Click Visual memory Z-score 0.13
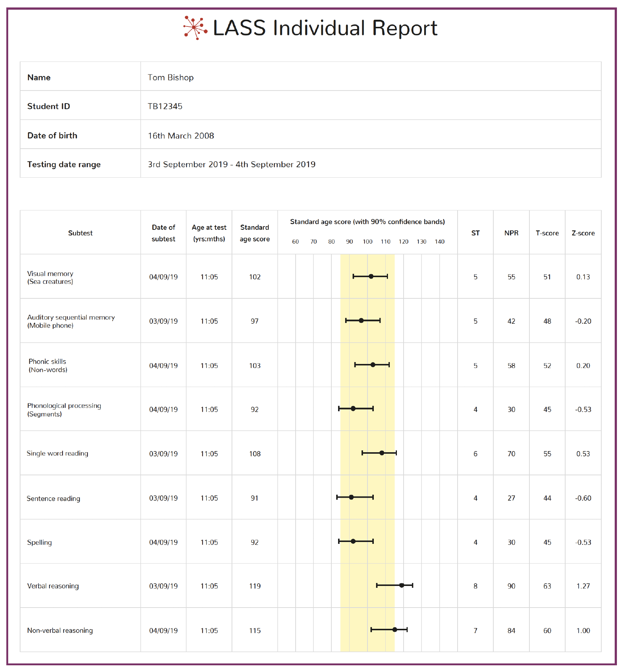 583,277
